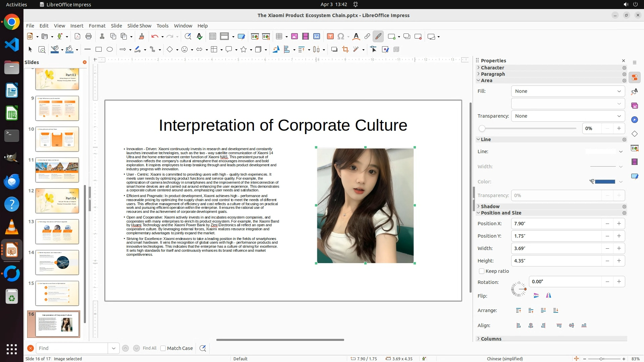Open the Format menu
This screenshot has height=362, width=644.
tap(97, 26)
